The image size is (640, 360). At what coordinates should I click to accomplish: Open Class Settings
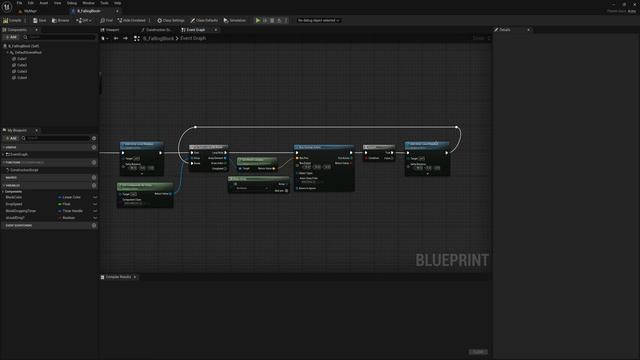pyautogui.click(x=171, y=20)
